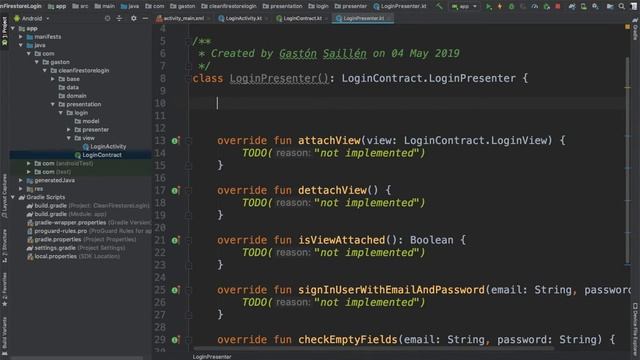
Task: Collapse the cleanfirestorelogin package
Action: coord(45,71)
